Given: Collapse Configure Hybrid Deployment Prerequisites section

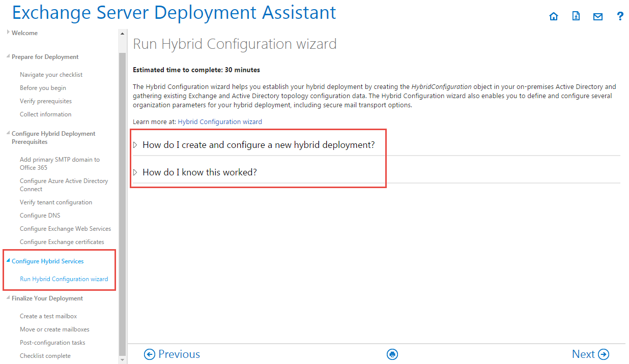Looking at the screenshot, I should (x=51, y=138).
